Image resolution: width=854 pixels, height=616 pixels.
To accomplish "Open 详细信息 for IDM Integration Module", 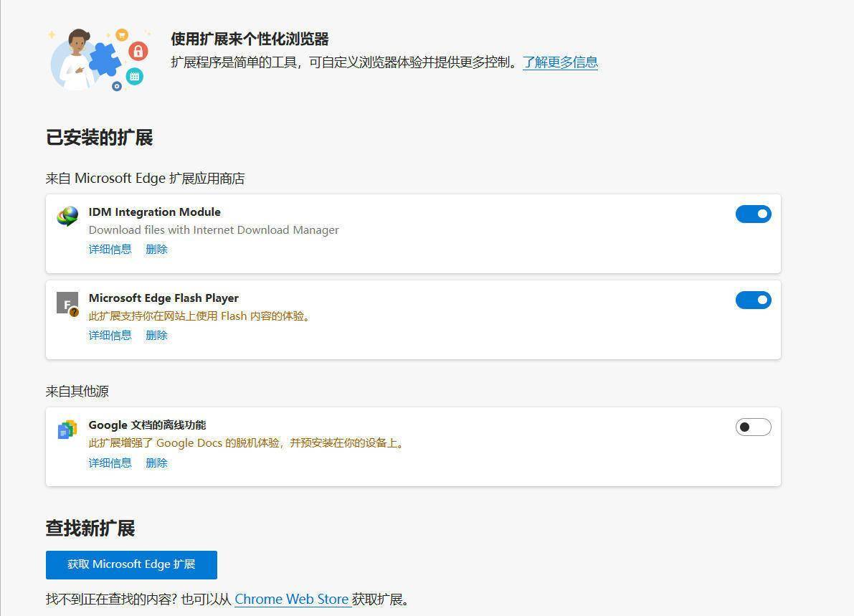I will click(110, 250).
